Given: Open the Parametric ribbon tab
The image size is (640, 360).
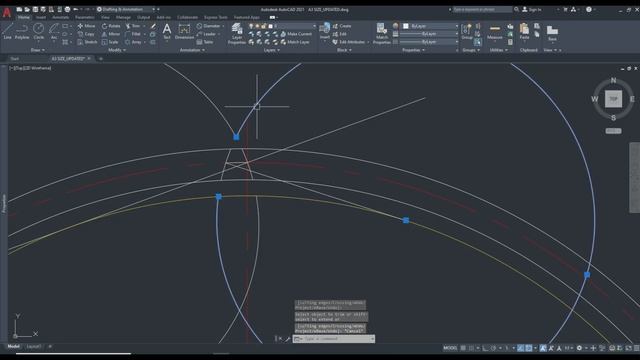Looking at the screenshot, I should tap(85, 18).
